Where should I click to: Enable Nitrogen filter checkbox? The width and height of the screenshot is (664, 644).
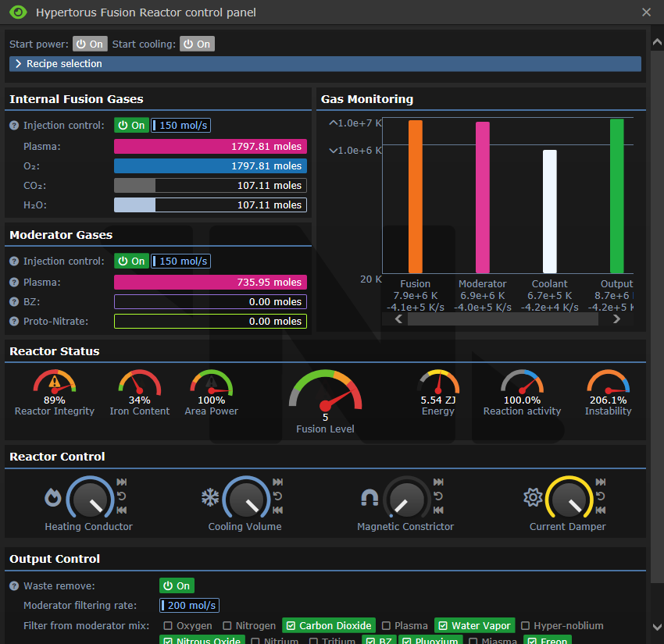click(x=249, y=626)
